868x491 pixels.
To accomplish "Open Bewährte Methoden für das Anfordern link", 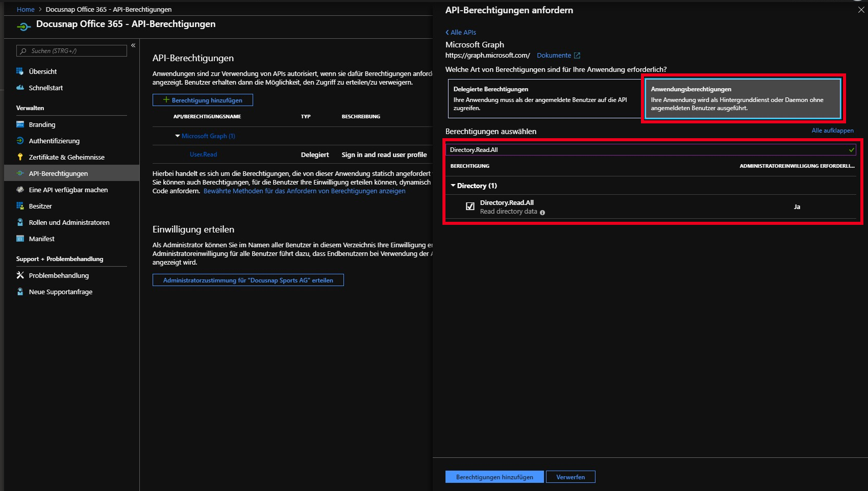I will pos(304,191).
